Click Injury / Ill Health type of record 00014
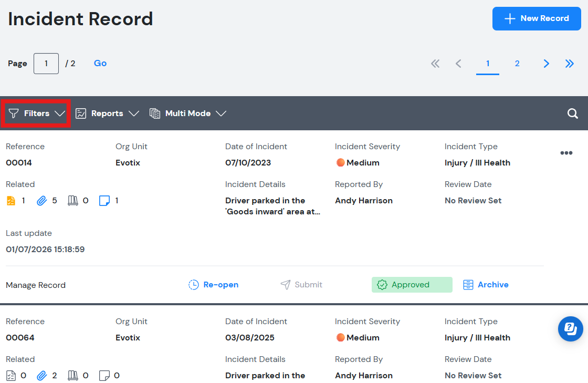The width and height of the screenshot is (588, 383). point(477,163)
